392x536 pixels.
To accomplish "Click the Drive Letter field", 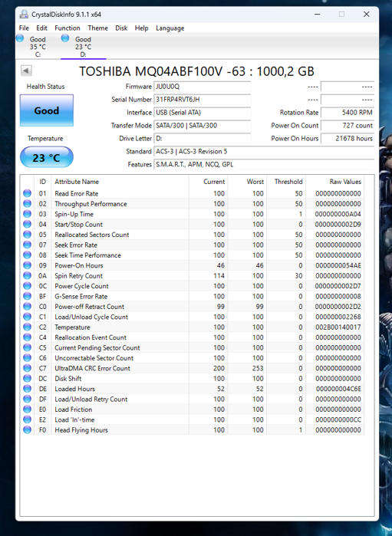I will 203,139.
